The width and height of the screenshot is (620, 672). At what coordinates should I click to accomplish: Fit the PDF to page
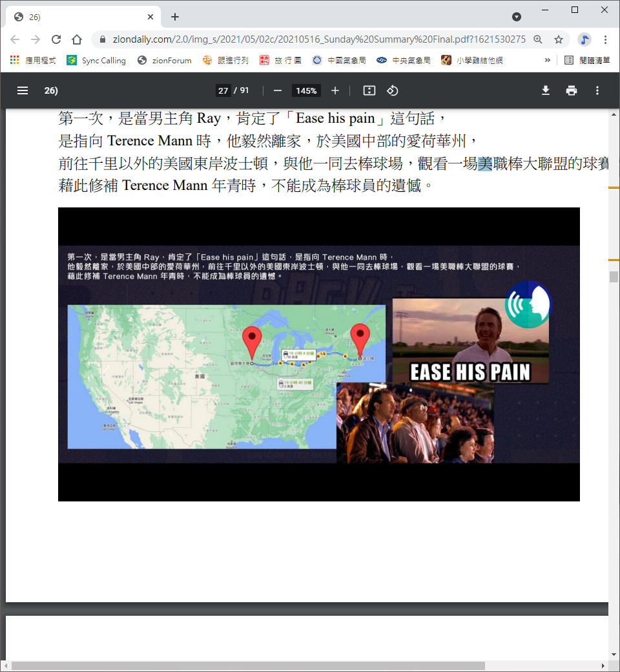[x=369, y=90]
